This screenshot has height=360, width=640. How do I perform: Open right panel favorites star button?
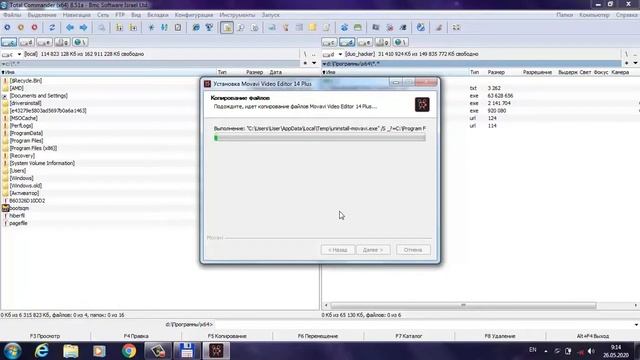[x=627, y=63]
